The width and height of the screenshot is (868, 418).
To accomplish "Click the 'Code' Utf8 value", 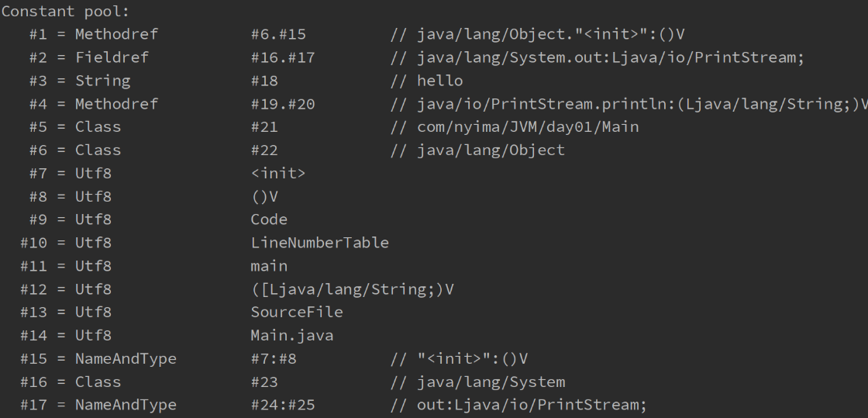I will coord(269,219).
